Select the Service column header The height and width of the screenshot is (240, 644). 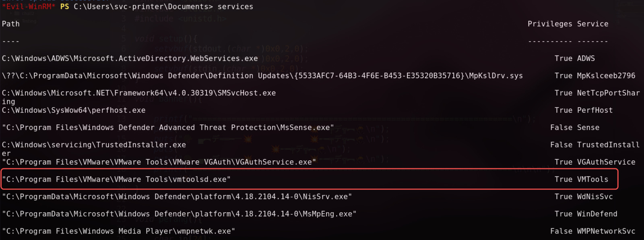[593, 24]
